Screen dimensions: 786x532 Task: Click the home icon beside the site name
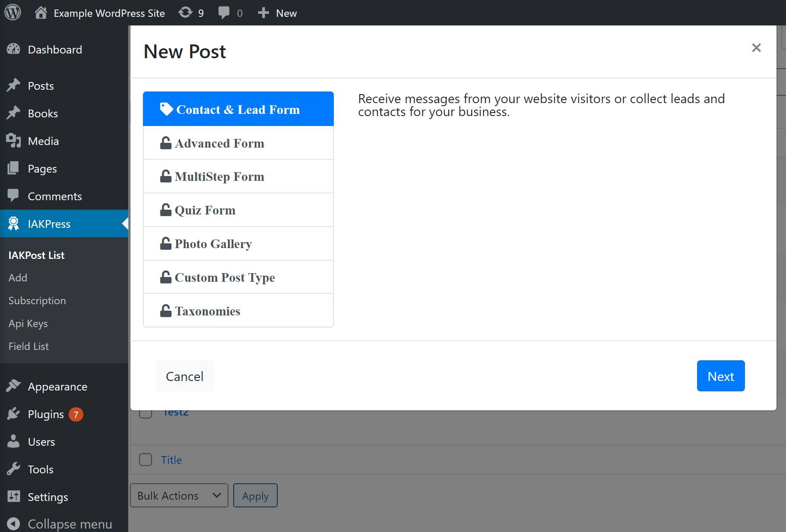click(41, 13)
